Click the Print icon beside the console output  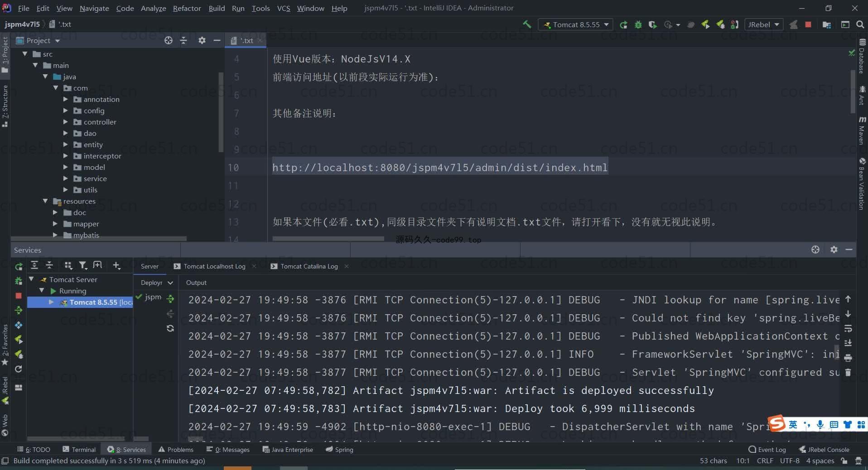point(848,358)
